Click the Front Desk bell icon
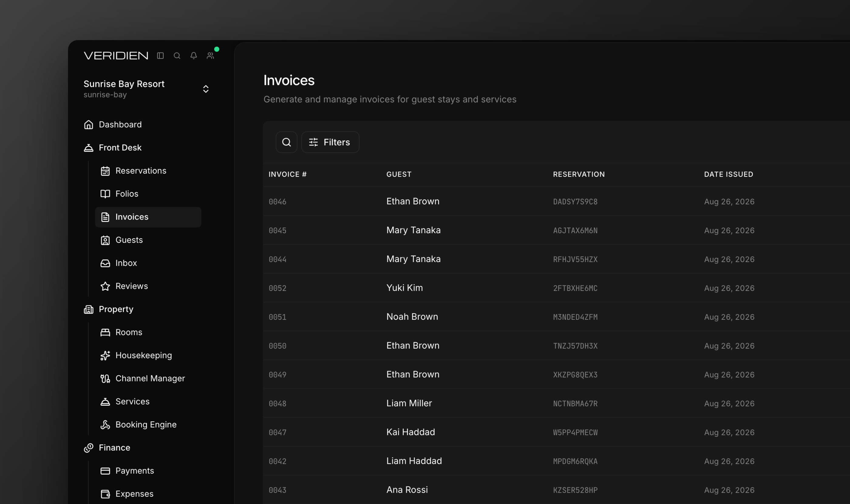Viewport: 850px width, 504px height. point(89,148)
